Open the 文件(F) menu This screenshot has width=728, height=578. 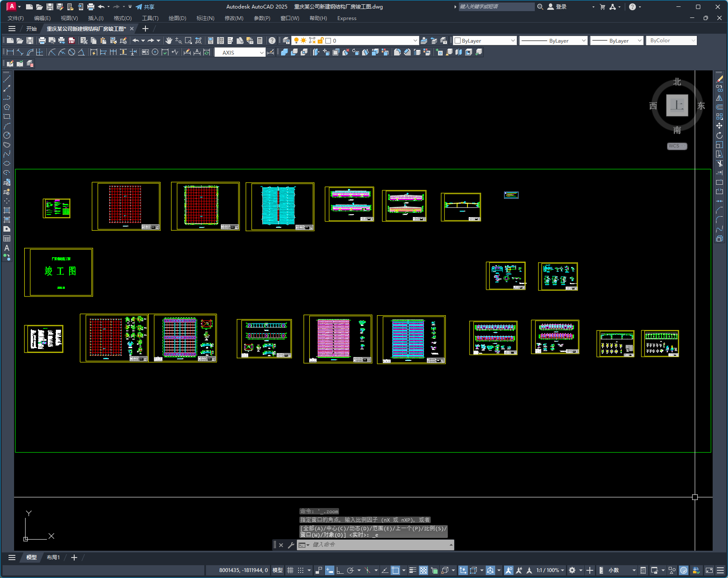(x=16, y=18)
